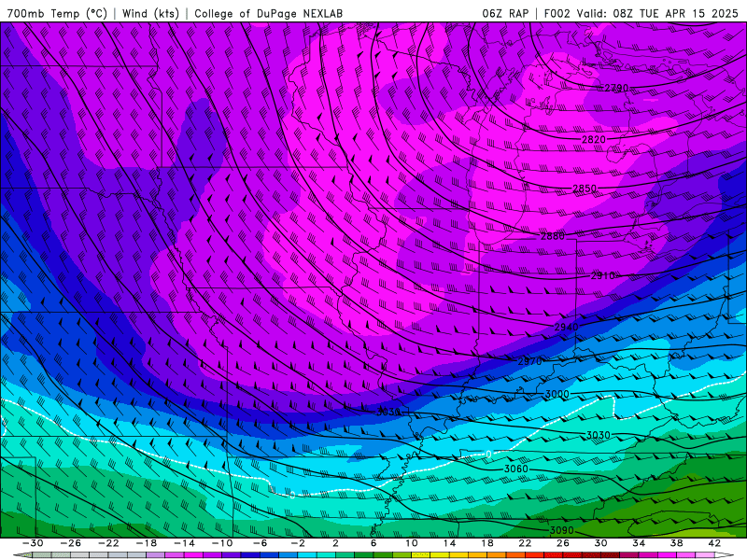Click the 6 value on the temperature scale
The width and height of the screenshot is (747, 560).
[x=373, y=543]
